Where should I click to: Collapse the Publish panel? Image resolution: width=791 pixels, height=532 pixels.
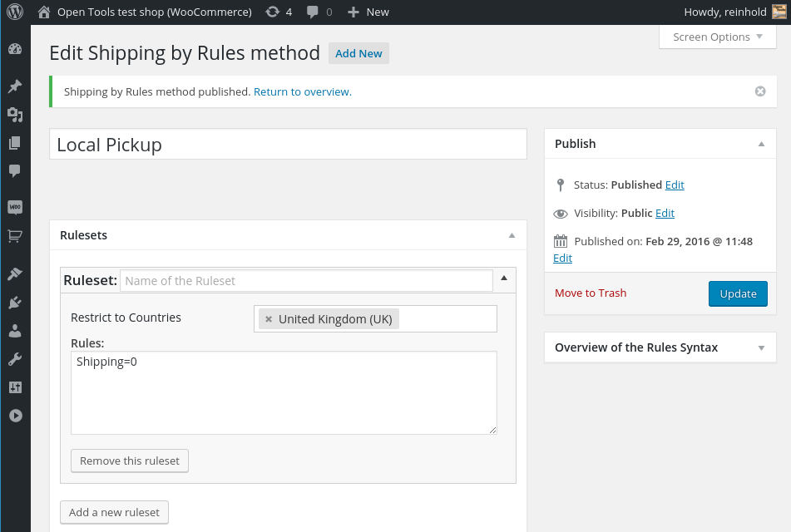(761, 144)
